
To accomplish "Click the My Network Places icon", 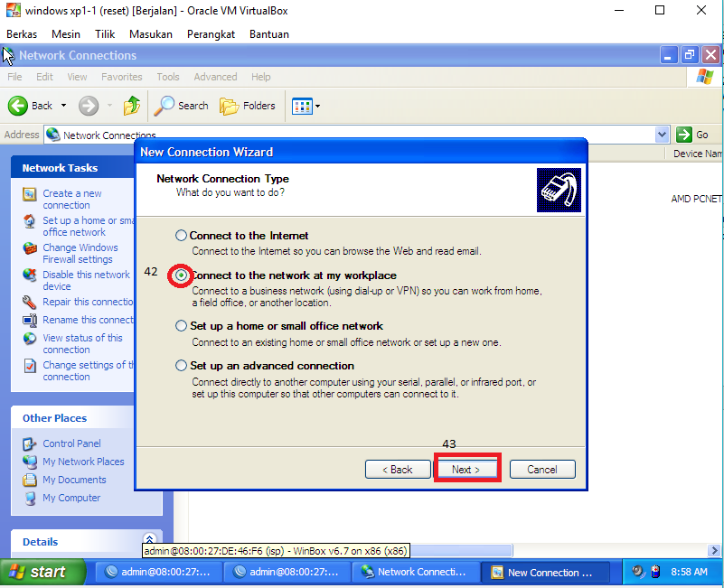I will 30,462.
